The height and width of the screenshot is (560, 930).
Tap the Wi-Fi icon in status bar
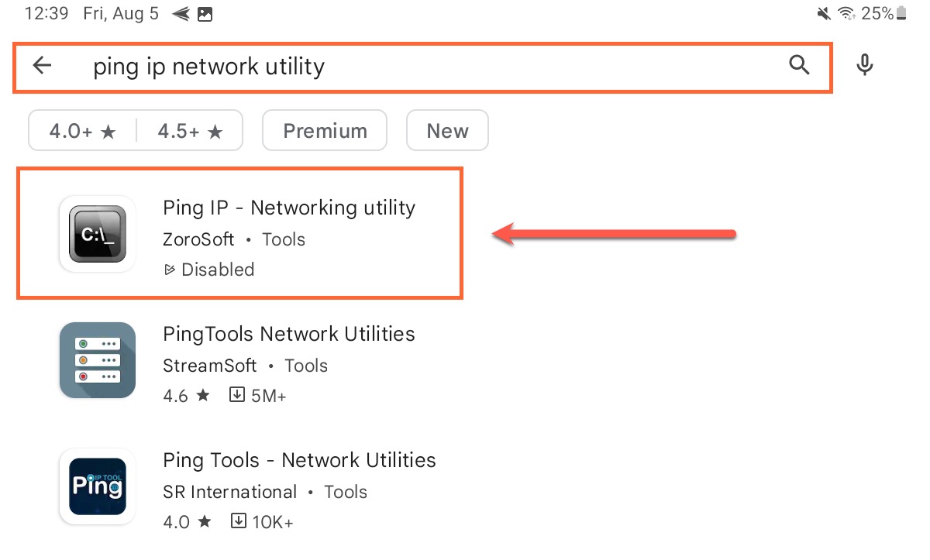pos(846,13)
